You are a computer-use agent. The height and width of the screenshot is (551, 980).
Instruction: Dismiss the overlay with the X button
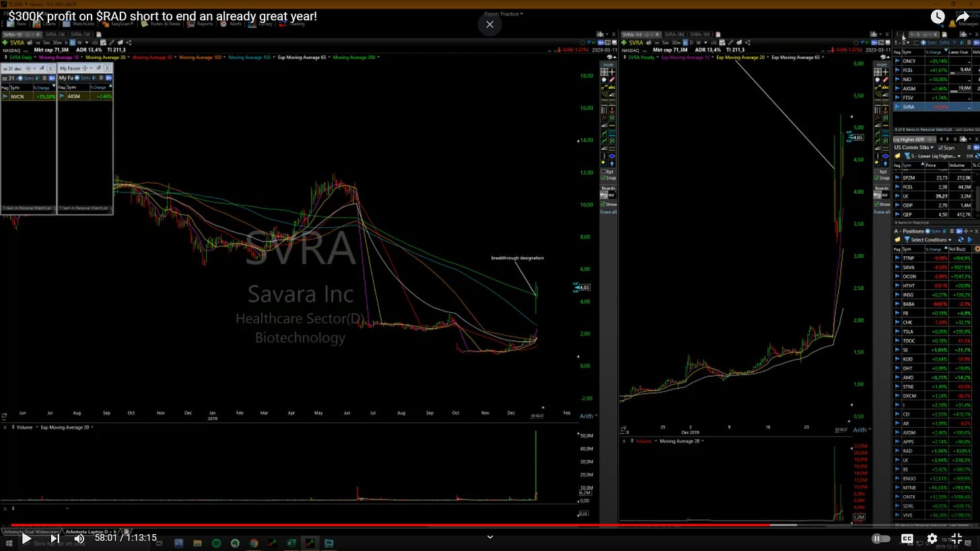coord(489,24)
